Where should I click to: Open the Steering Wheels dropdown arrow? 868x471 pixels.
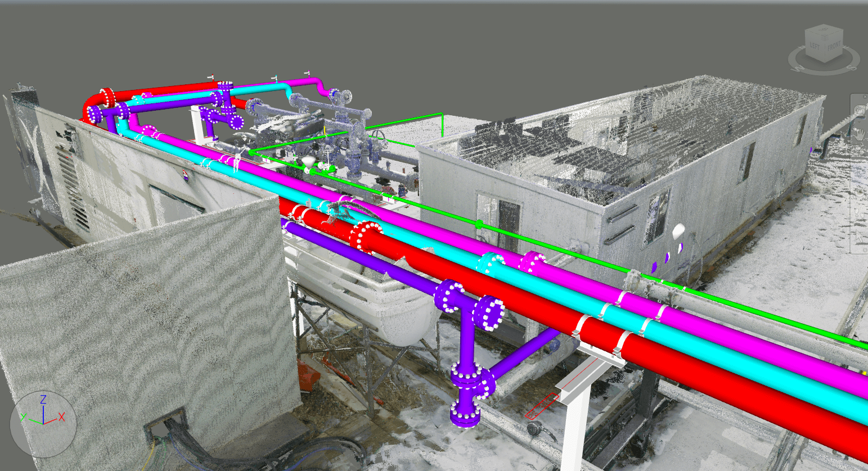pos(859,121)
